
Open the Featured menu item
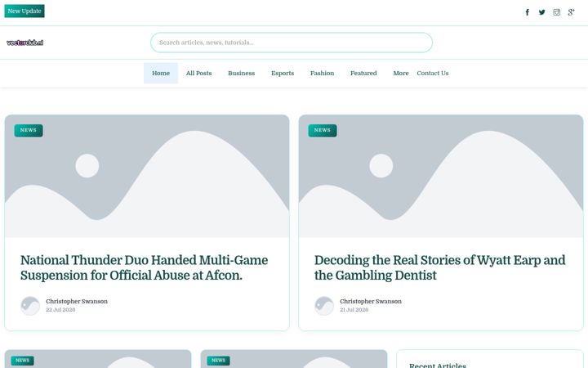point(363,74)
